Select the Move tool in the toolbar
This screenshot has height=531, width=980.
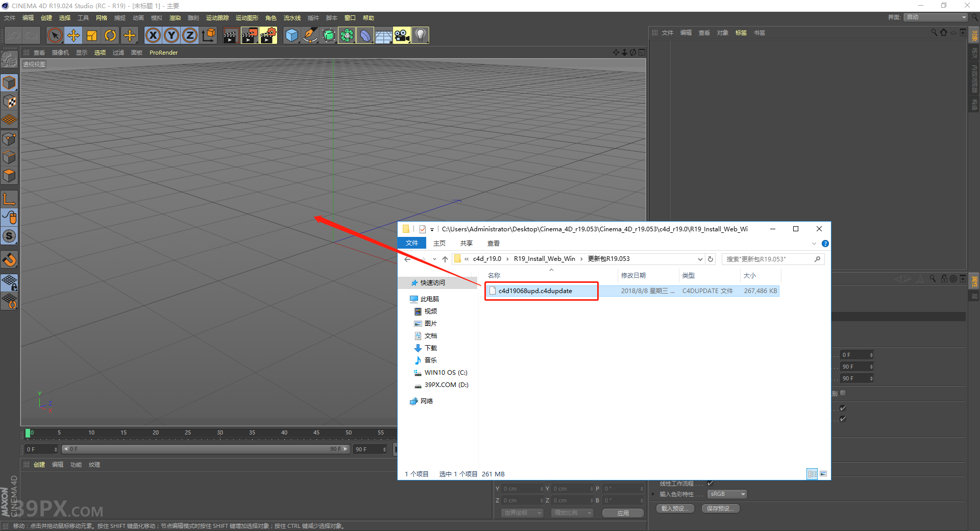coord(73,35)
